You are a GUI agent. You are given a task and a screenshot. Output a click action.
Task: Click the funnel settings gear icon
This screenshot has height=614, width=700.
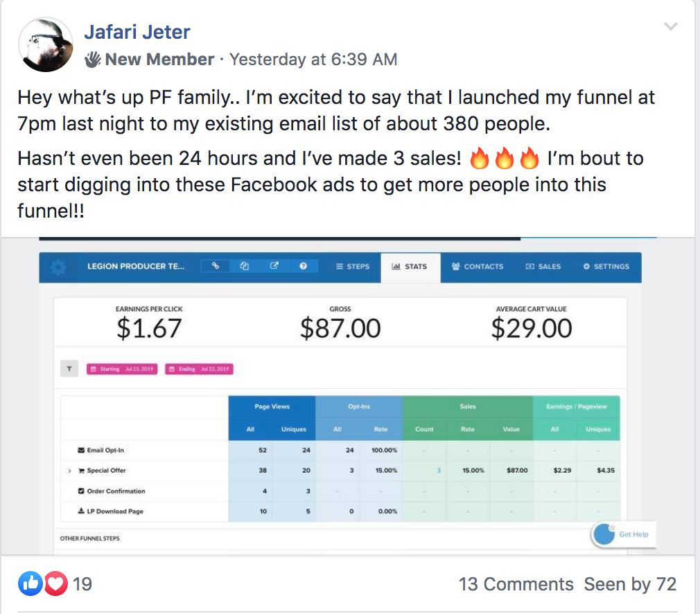point(59,267)
